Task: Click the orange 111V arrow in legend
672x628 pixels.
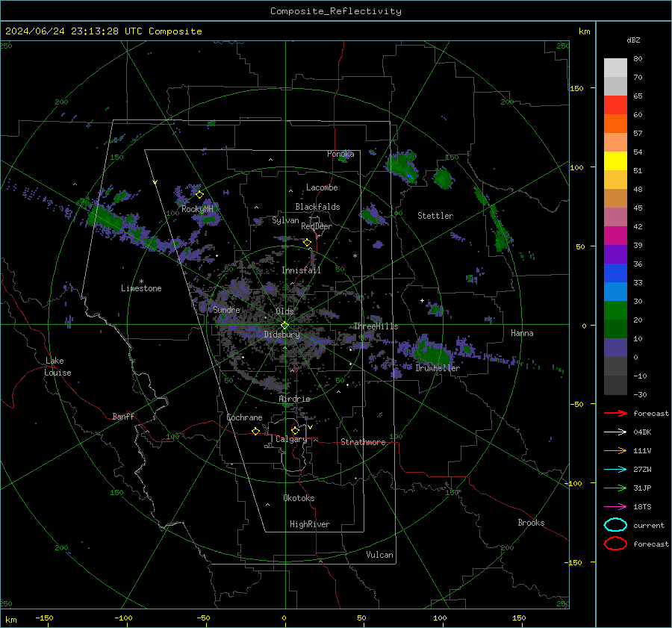Action: 615,450
